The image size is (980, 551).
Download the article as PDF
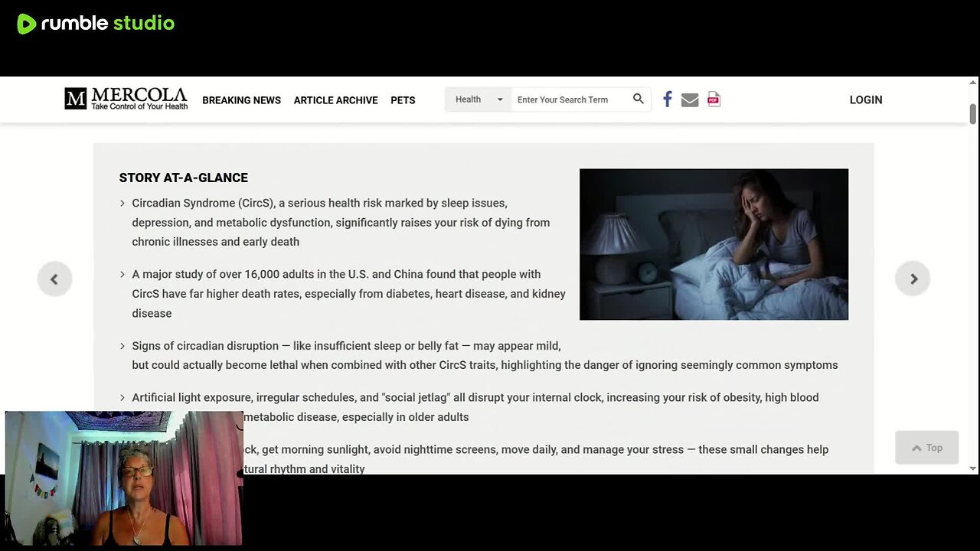pyautogui.click(x=714, y=99)
